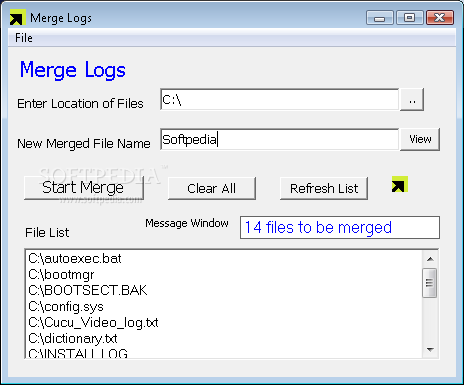This screenshot has height=385, width=464.
Task: Open the File menu
Action: click(x=24, y=38)
